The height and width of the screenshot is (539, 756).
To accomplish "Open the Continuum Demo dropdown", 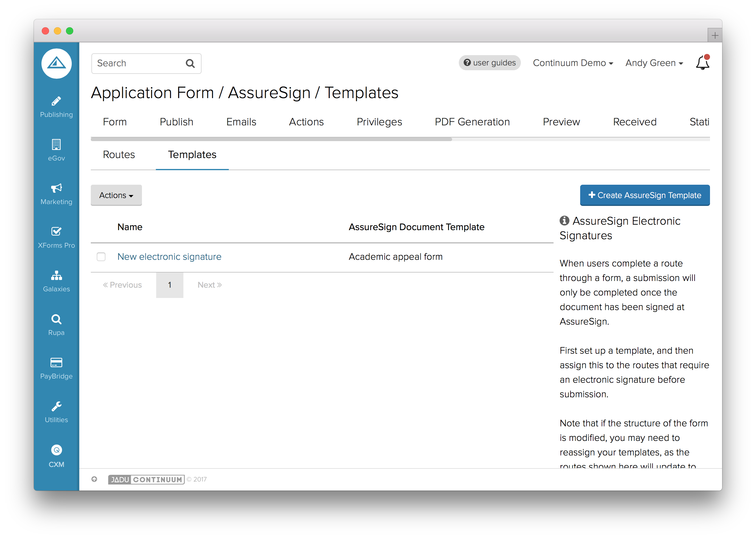I will (x=573, y=63).
